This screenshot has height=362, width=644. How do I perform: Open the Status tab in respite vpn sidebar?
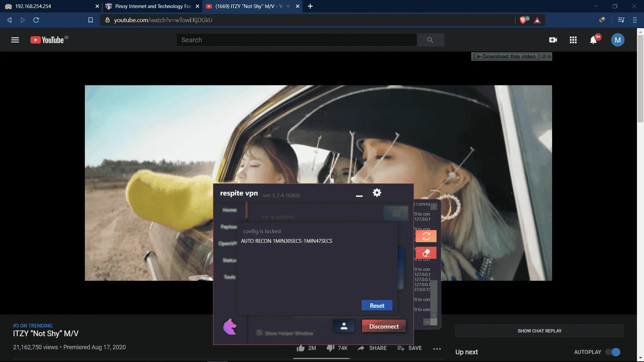(x=230, y=260)
